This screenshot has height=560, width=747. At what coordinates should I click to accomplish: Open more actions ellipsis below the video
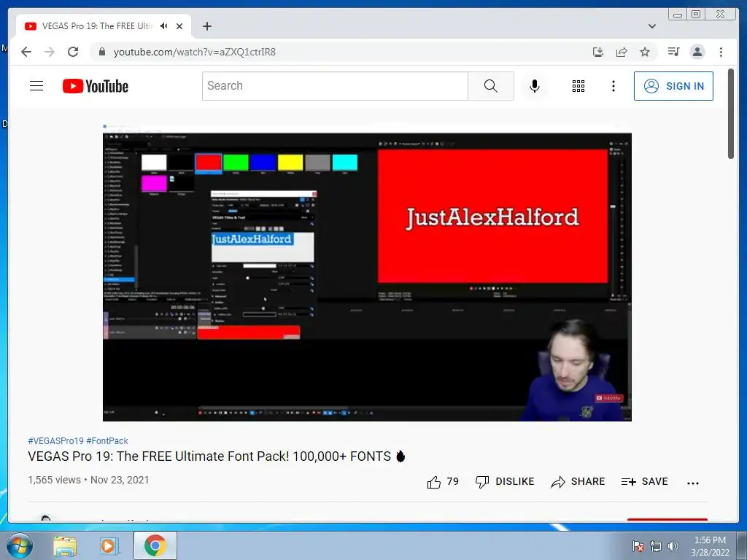pyautogui.click(x=693, y=483)
